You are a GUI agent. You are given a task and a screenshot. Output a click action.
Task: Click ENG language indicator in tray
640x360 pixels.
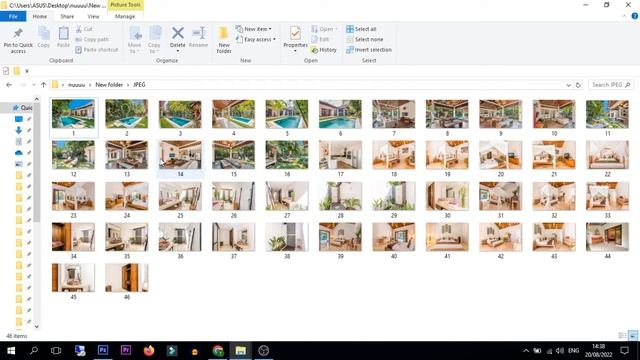573,351
